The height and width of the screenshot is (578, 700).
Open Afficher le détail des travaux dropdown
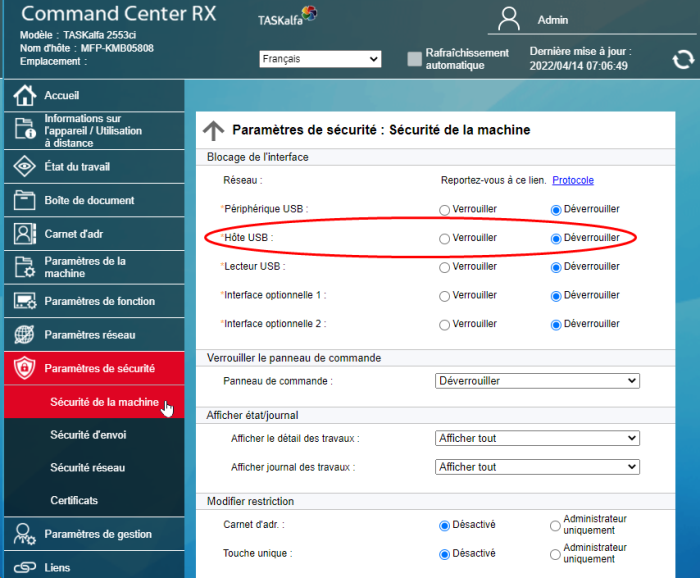[x=538, y=438]
